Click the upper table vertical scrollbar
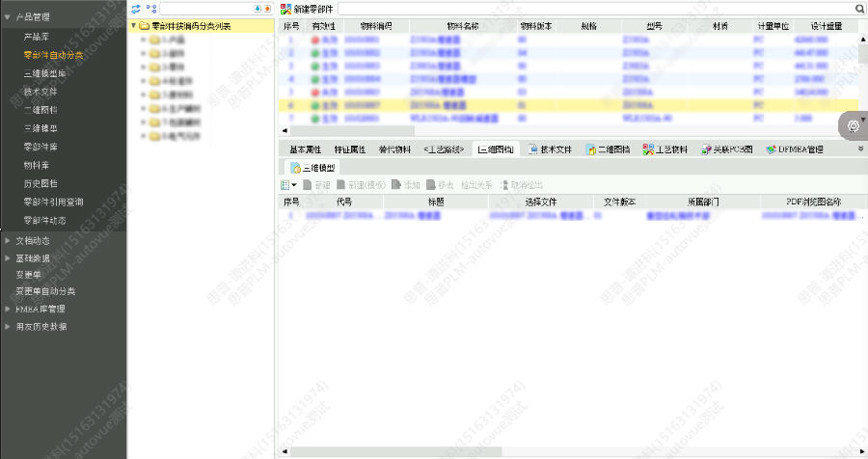 [863, 53]
